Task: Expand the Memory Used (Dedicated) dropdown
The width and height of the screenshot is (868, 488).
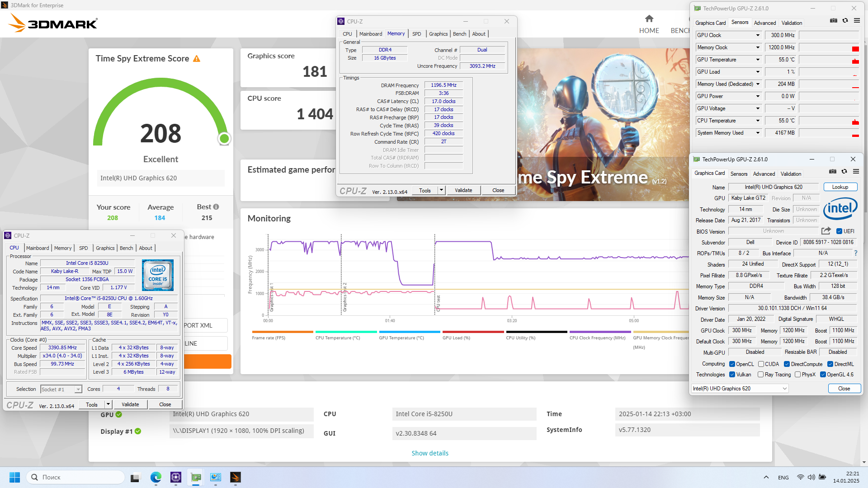Action: coord(758,84)
